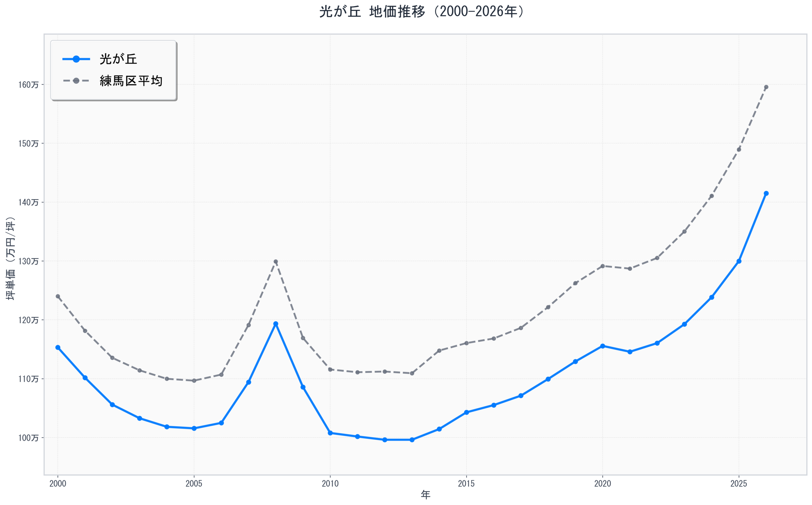Click the gray data point at year 2000

click(58, 296)
